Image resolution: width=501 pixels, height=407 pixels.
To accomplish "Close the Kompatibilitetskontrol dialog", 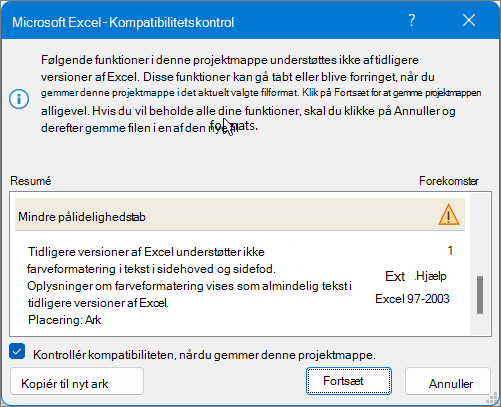I will [x=469, y=21].
